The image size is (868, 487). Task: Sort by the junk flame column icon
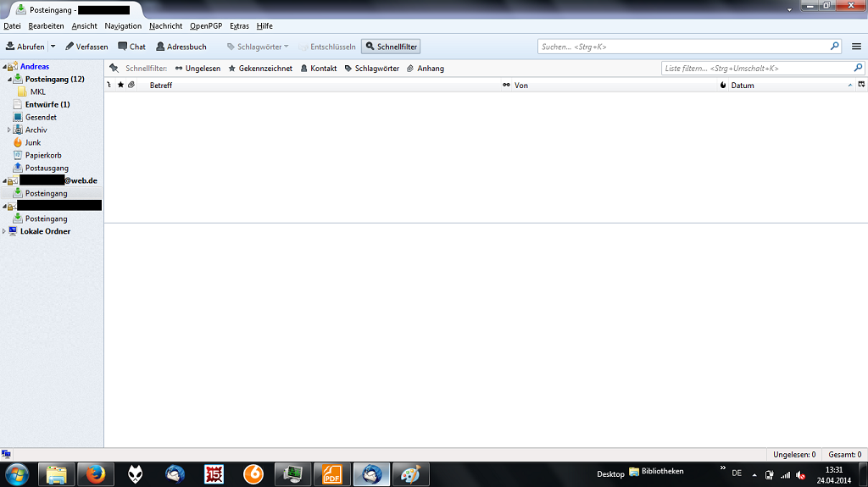[723, 85]
